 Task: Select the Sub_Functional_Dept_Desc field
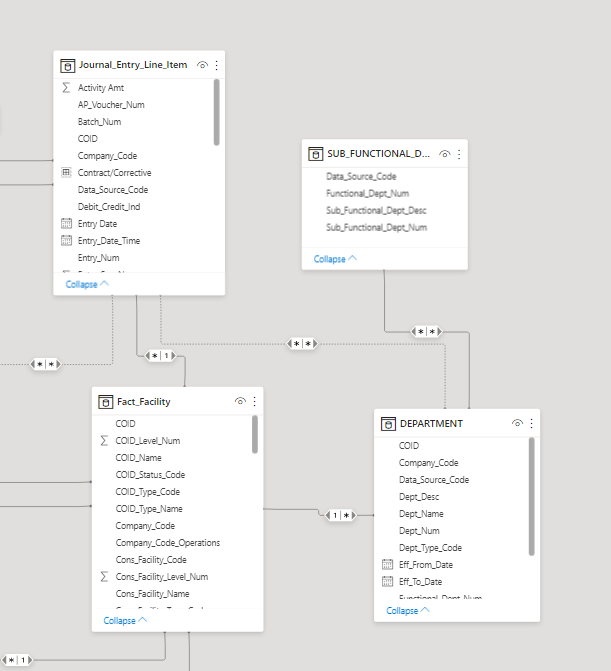click(376, 211)
